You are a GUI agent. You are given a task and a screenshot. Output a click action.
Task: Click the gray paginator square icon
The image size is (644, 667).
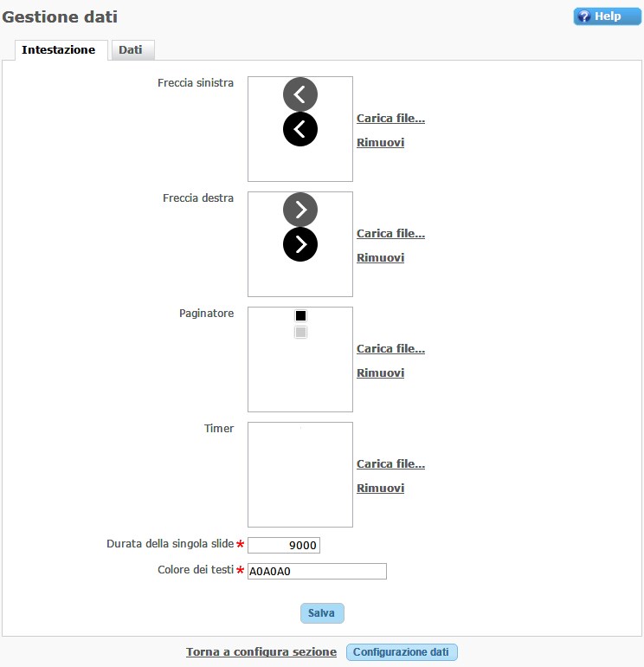point(300,332)
